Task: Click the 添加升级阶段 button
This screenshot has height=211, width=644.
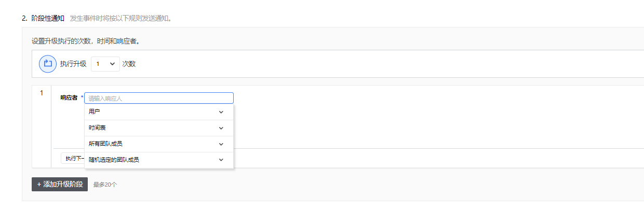Action: point(60,185)
